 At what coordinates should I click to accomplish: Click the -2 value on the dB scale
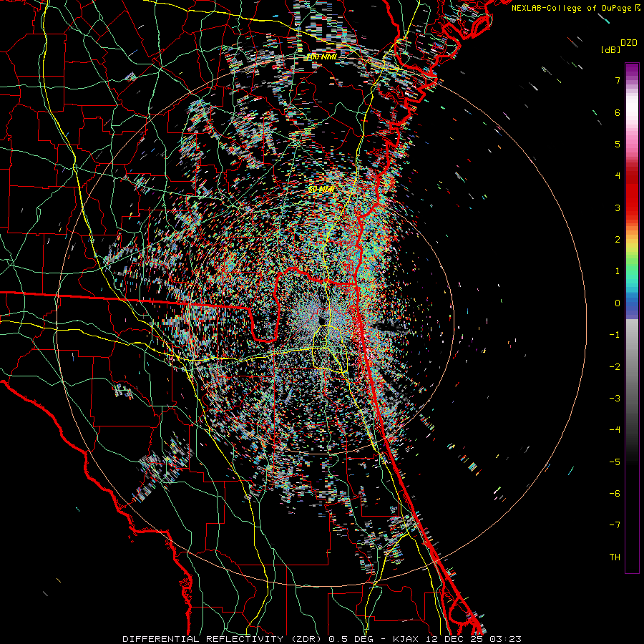pyautogui.click(x=615, y=366)
